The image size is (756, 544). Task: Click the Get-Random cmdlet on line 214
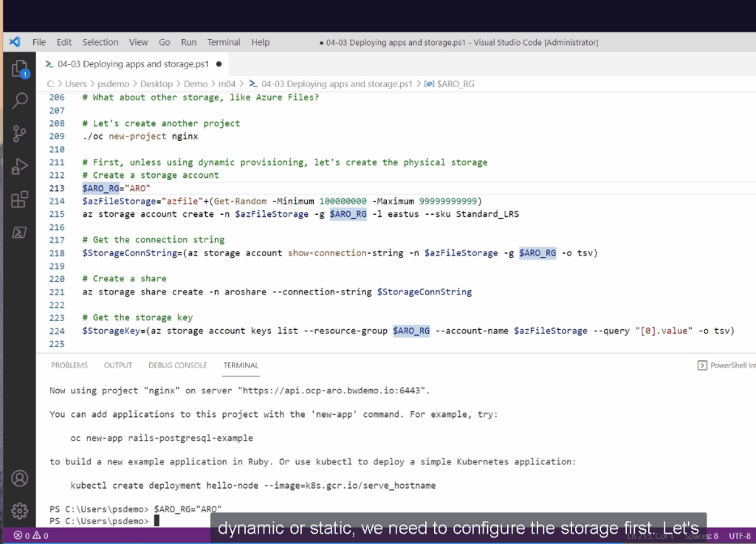[240, 201]
